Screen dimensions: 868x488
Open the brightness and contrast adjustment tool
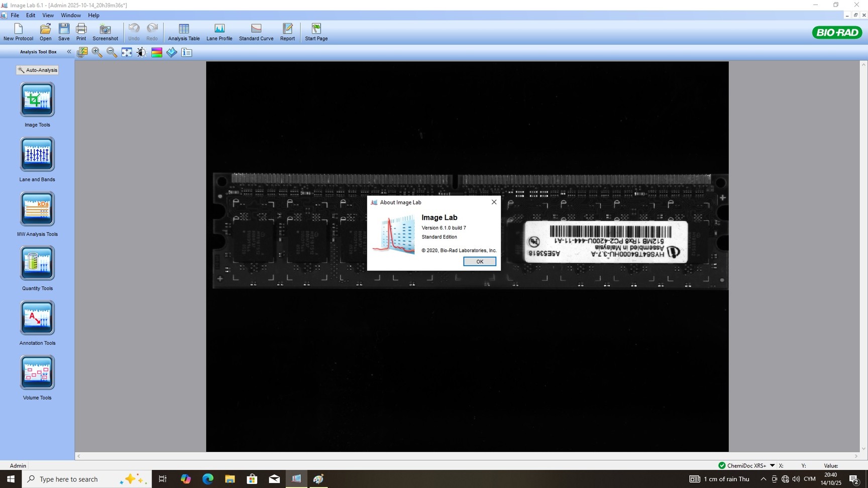coord(141,52)
